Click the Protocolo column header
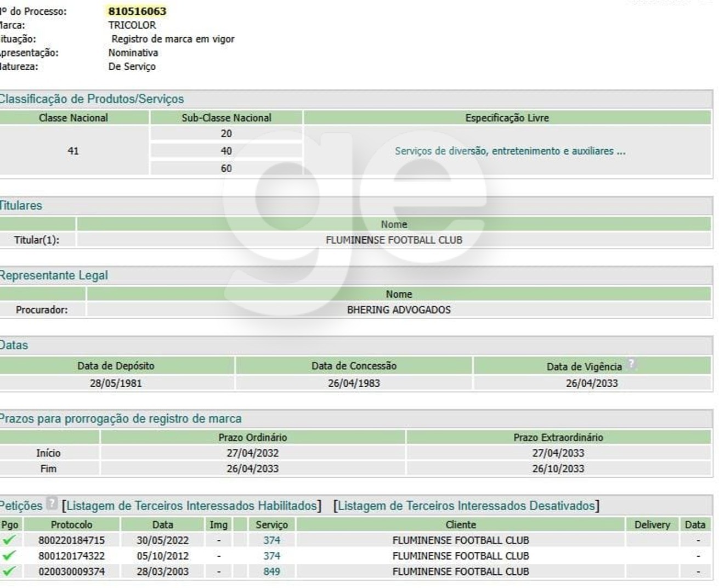The height and width of the screenshot is (588, 719). click(x=72, y=525)
